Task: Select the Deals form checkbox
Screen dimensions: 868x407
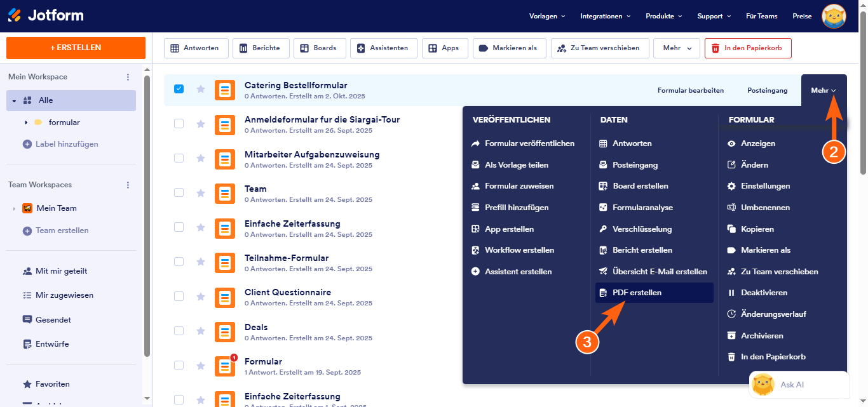Action: coord(179,331)
